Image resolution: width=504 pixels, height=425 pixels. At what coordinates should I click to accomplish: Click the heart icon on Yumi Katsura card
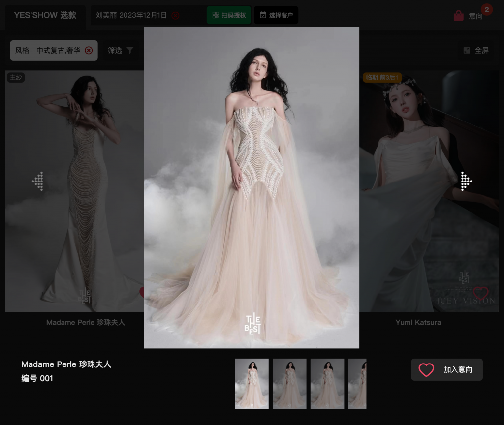click(x=480, y=293)
